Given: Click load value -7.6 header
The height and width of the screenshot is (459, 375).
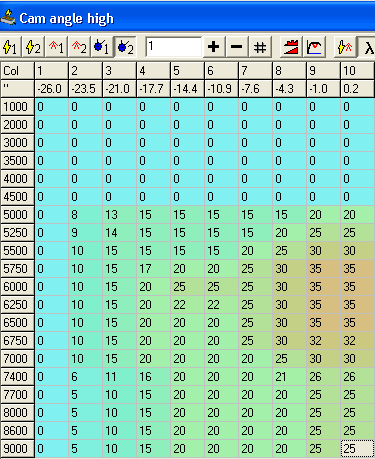Looking at the screenshot, I should pyautogui.click(x=256, y=89).
